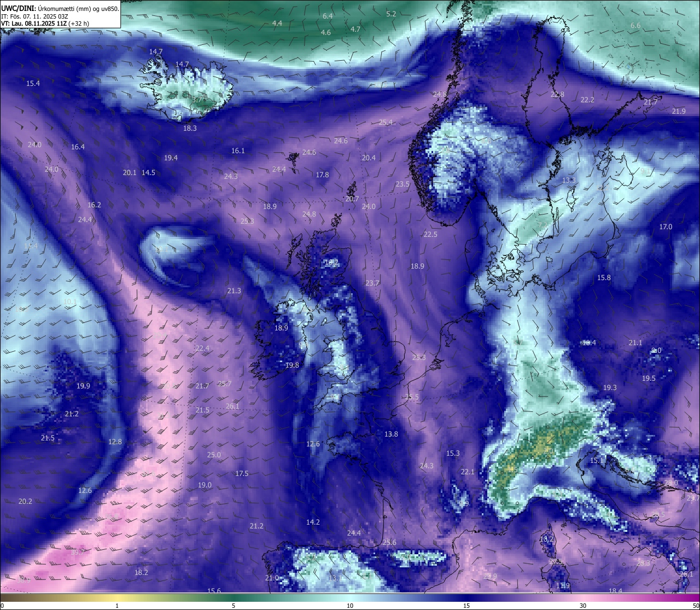This screenshot has height=610, width=700.
Task: Select the 17.8 map value
Action: pyautogui.click(x=322, y=175)
